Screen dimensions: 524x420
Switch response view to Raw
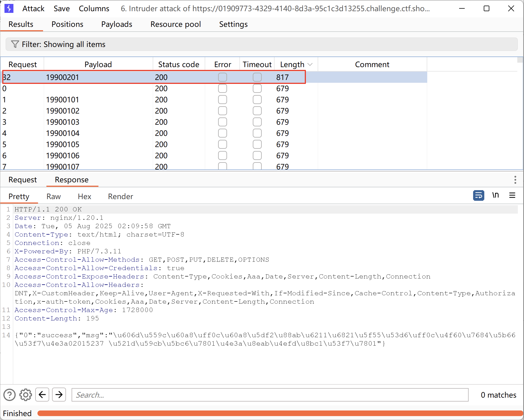[x=54, y=197]
